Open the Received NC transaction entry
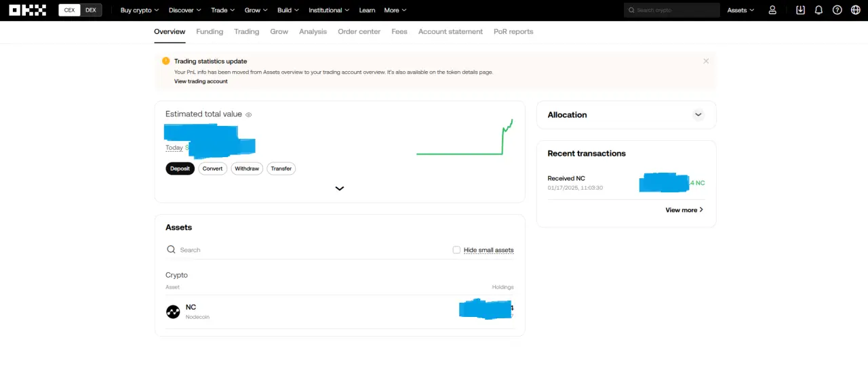This screenshot has height=384, width=868. [626, 183]
